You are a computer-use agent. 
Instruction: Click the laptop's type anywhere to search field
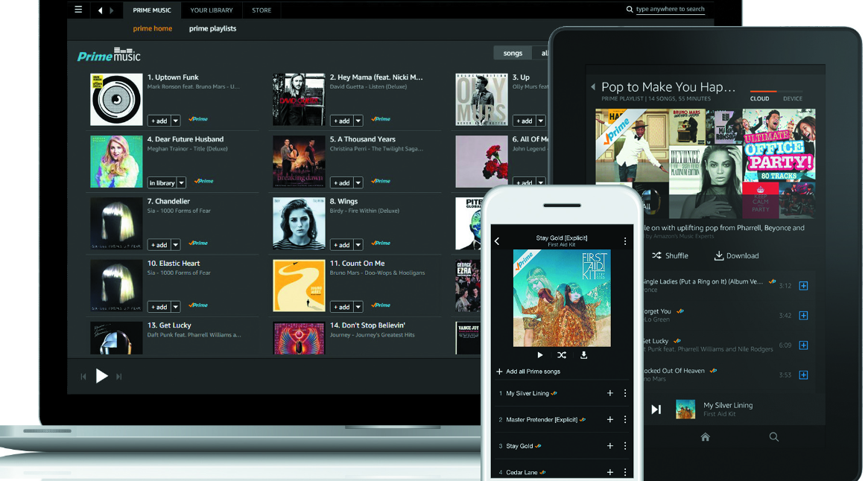pos(670,9)
